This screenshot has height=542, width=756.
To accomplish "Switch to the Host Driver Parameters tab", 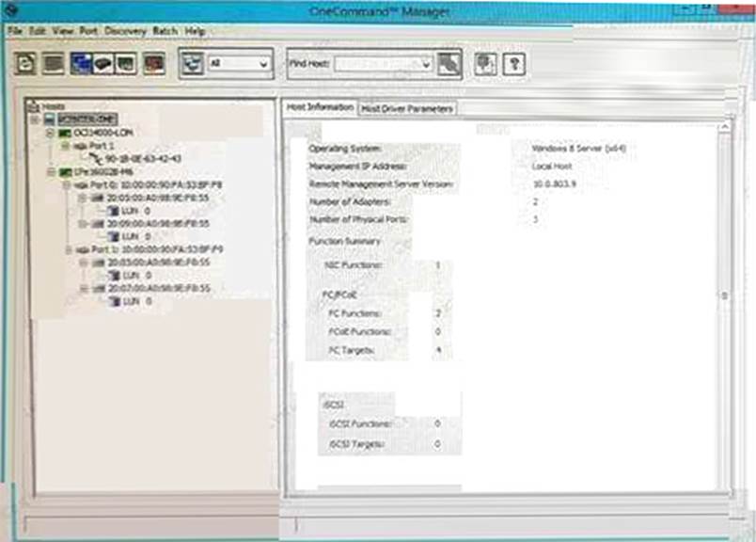I will (x=407, y=108).
